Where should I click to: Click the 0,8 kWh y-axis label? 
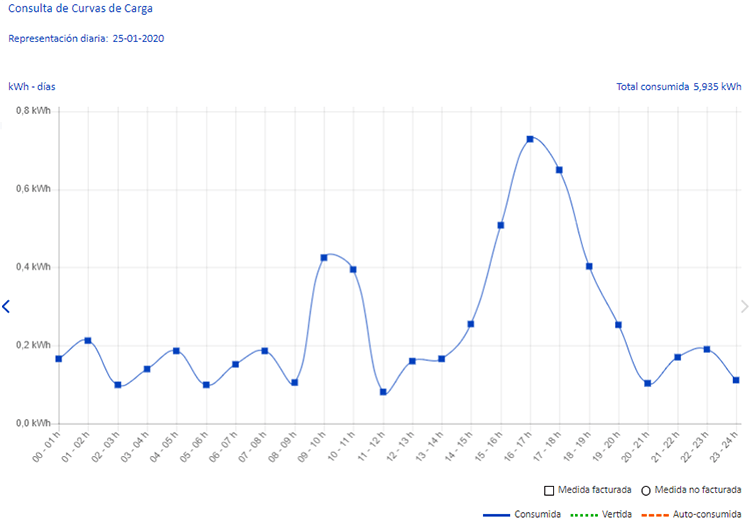pyautogui.click(x=33, y=111)
